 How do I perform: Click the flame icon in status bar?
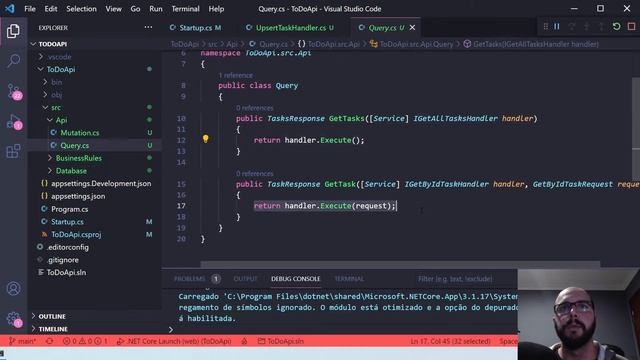(x=244, y=341)
